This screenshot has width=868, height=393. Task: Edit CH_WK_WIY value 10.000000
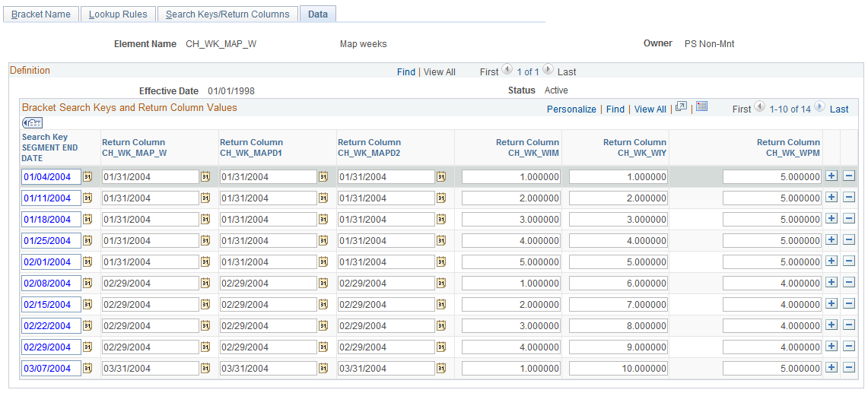618,368
